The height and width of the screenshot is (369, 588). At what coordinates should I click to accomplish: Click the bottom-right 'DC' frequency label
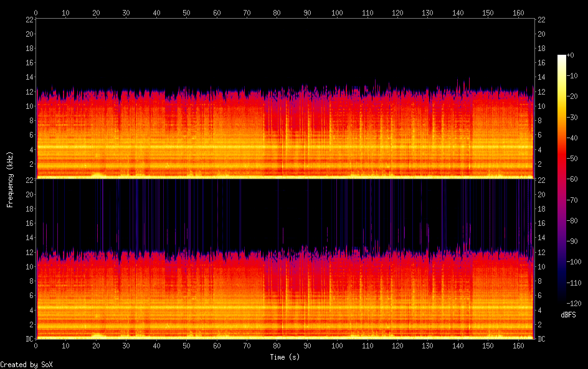(x=541, y=339)
